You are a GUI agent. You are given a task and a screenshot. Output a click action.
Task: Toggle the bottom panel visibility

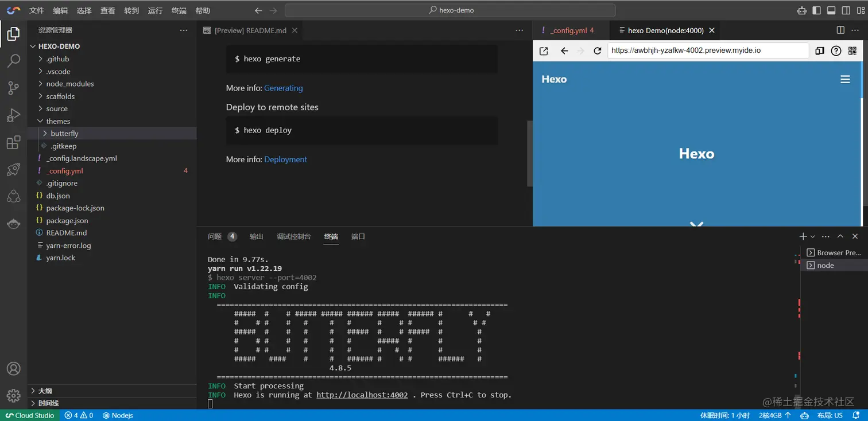click(x=831, y=10)
